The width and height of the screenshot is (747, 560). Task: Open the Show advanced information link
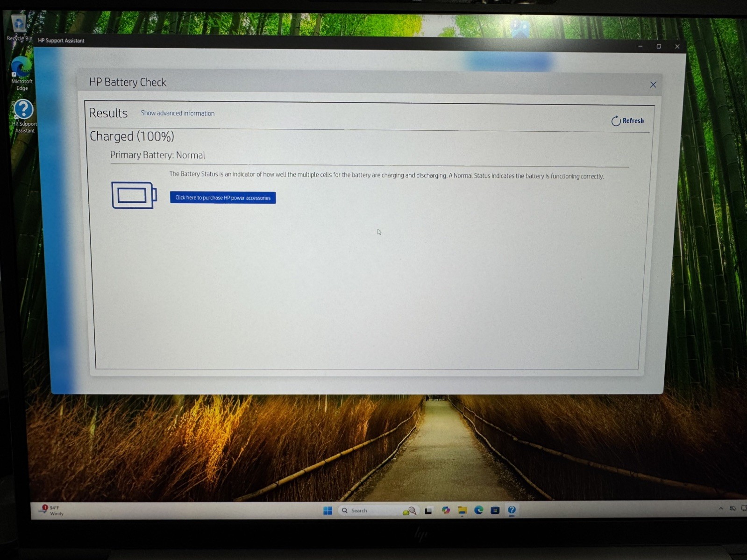178,113
